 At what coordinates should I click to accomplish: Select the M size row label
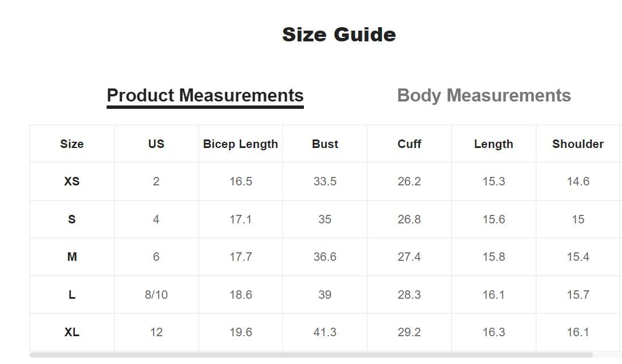tap(72, 256)
